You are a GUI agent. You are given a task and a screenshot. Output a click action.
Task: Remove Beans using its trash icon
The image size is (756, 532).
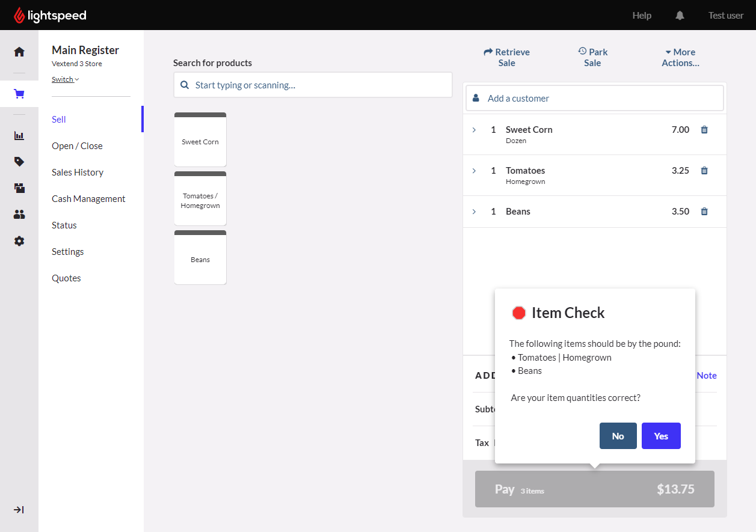coord(704,212)
